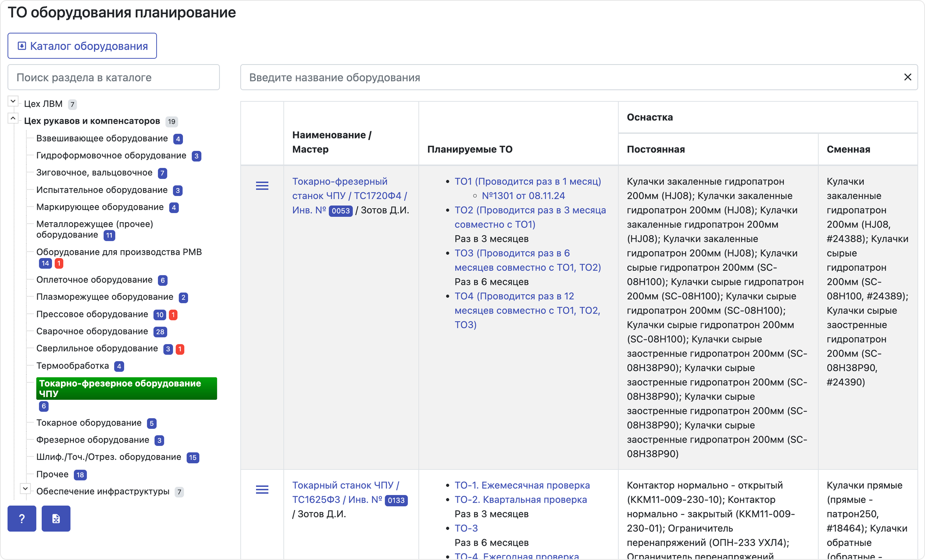Click the 0053 inventory number badge
Viewport: 925px width, 560px height.
[x=341, y=211]
